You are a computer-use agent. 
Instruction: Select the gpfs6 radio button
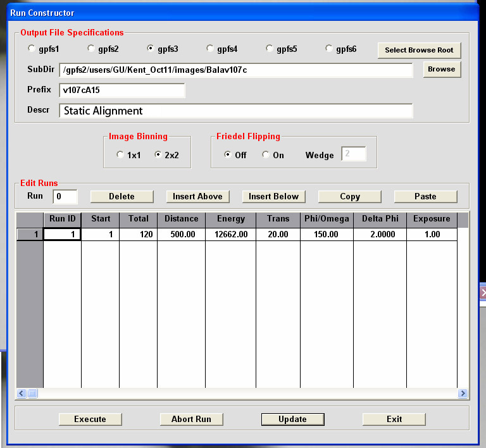pyautogui.click(x=329, y=49)
